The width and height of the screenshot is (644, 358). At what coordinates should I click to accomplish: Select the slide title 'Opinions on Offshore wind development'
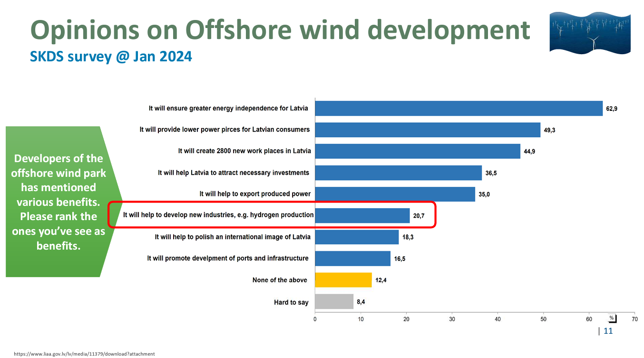click(280, 29)
